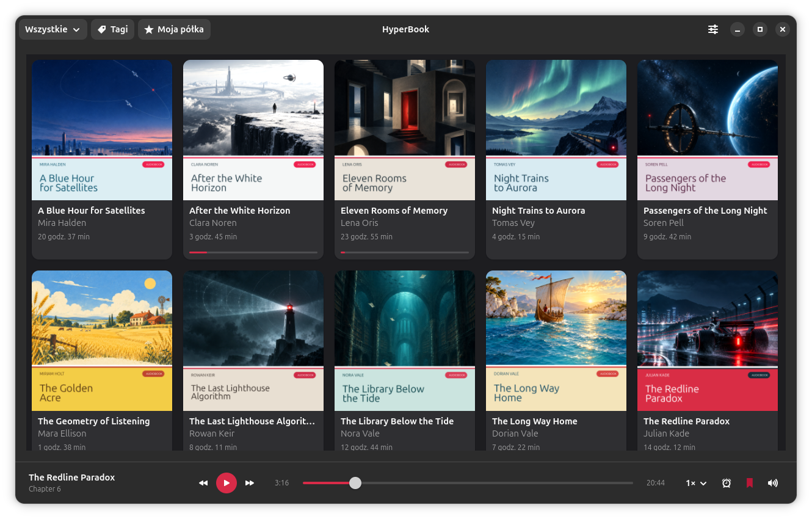Click author name 'Dorian Vale'
The width and height of the screenshot is (812, 519).
515,434
